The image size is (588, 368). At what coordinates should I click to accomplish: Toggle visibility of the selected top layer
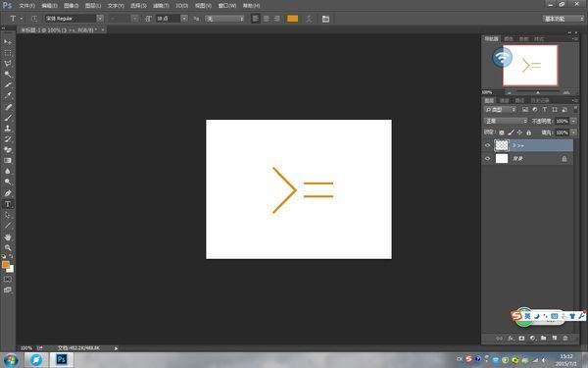pyautogui.click(x=487, y=145)
